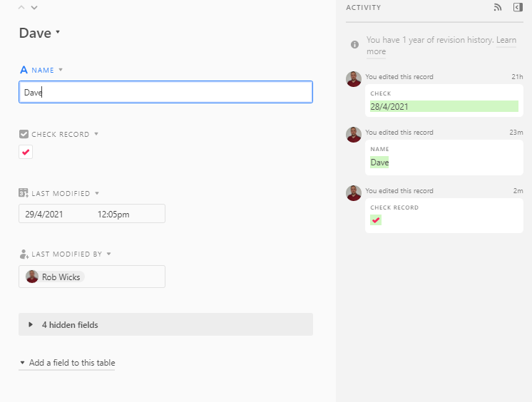The width and height of the screenshot is (532, 402).
Task: Click the 29/4/2021 last modified date
Action: tap(44, 215)
